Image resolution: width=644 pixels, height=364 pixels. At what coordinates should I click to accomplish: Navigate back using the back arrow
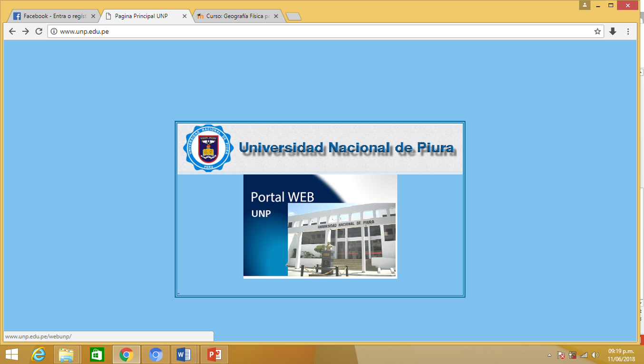click(12, 31)
